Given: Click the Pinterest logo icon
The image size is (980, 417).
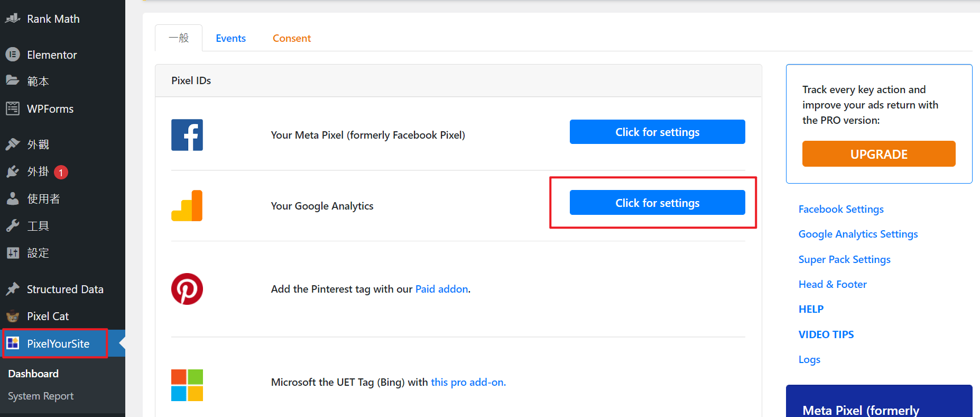Looking at the screenshot, I should (187, 289).
